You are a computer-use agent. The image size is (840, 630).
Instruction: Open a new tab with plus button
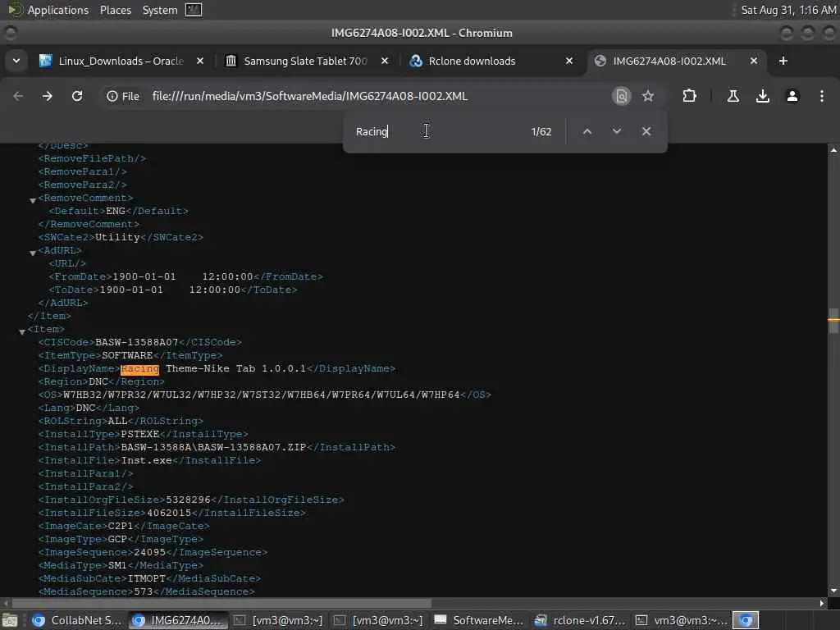click(783, 61)
